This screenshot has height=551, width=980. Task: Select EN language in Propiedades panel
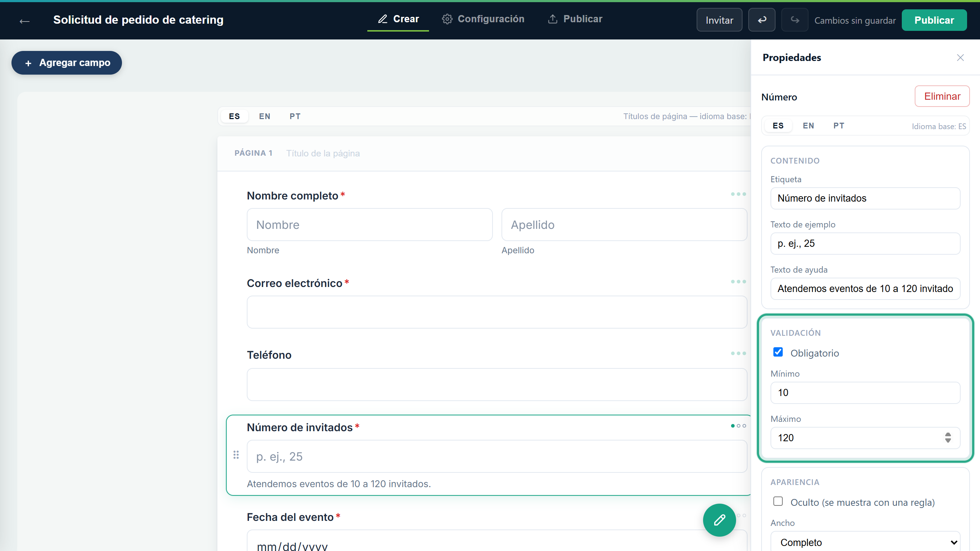808,126
